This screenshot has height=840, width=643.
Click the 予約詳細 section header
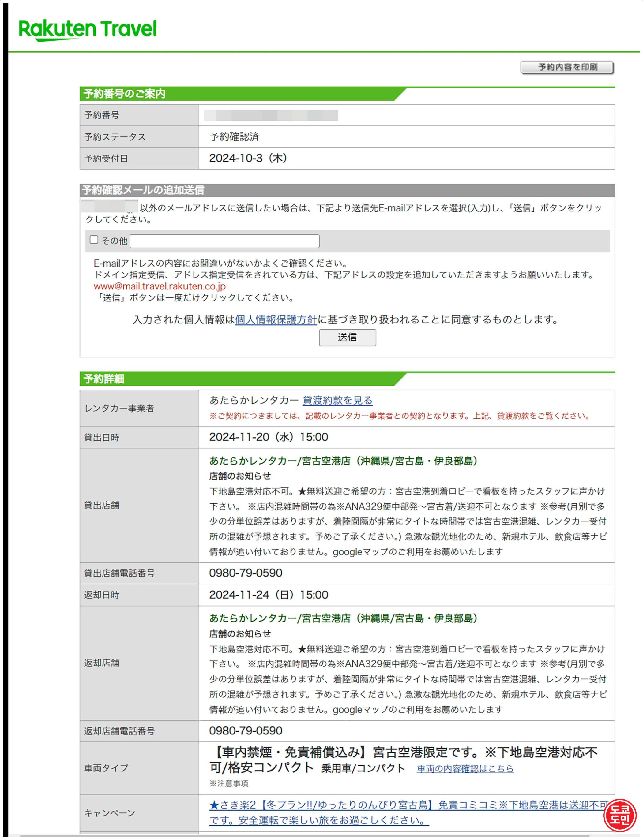(104, 379)
